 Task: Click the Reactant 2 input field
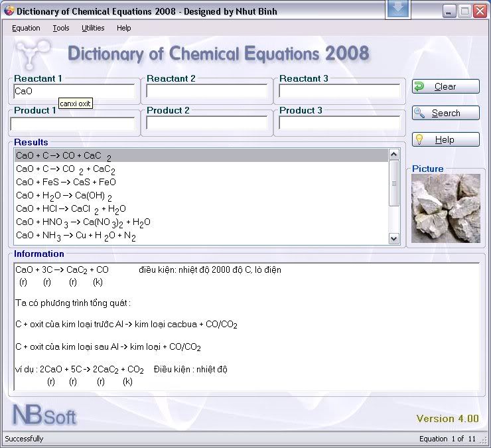tap(206, 91)
